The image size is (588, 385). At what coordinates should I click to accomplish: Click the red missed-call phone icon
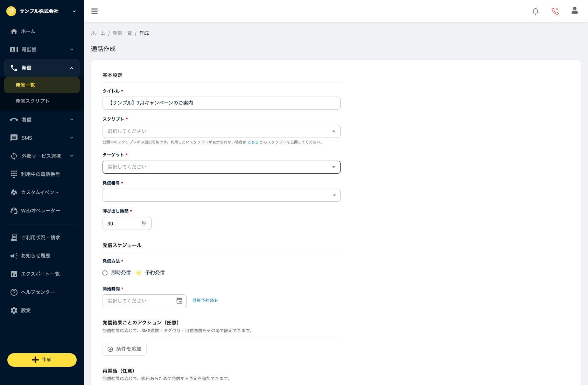[555, 11]
